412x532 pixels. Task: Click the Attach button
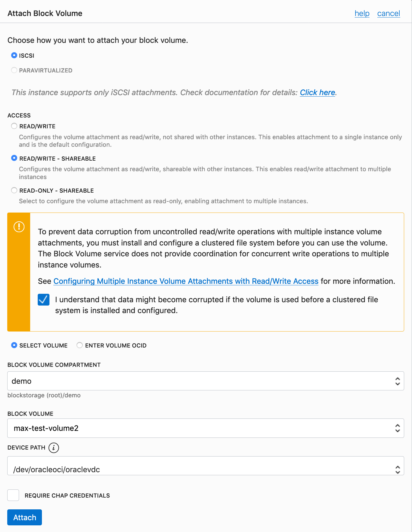(24, 517)
